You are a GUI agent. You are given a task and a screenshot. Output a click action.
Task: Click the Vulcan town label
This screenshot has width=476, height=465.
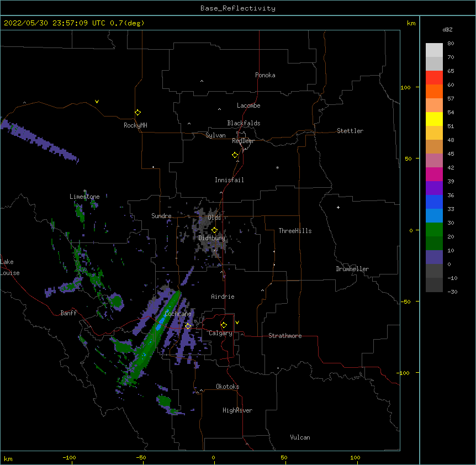point(300,437)
